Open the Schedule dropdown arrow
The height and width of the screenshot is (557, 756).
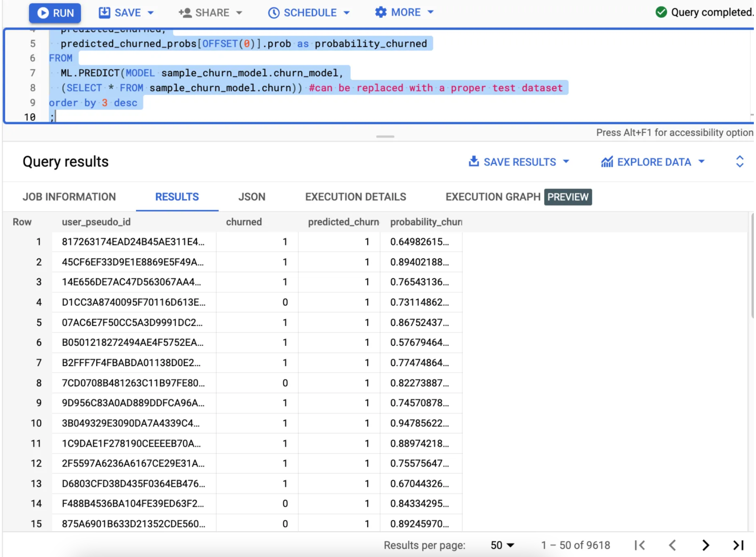[346, 13]
